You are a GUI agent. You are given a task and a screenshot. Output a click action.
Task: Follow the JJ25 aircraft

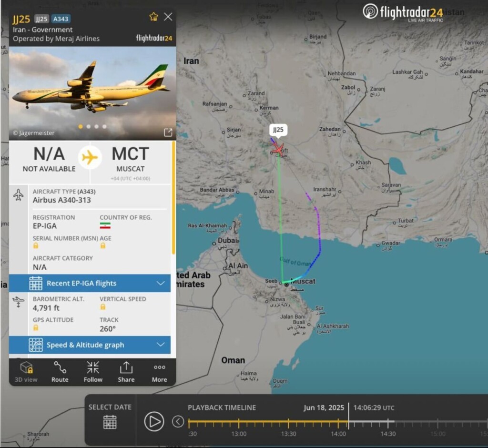tap(93, 372)
